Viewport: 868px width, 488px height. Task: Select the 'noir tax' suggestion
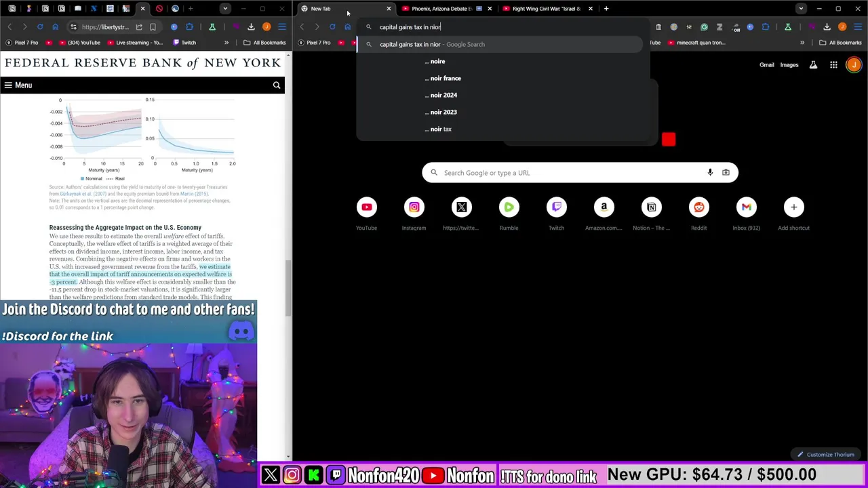coord(500,129)
